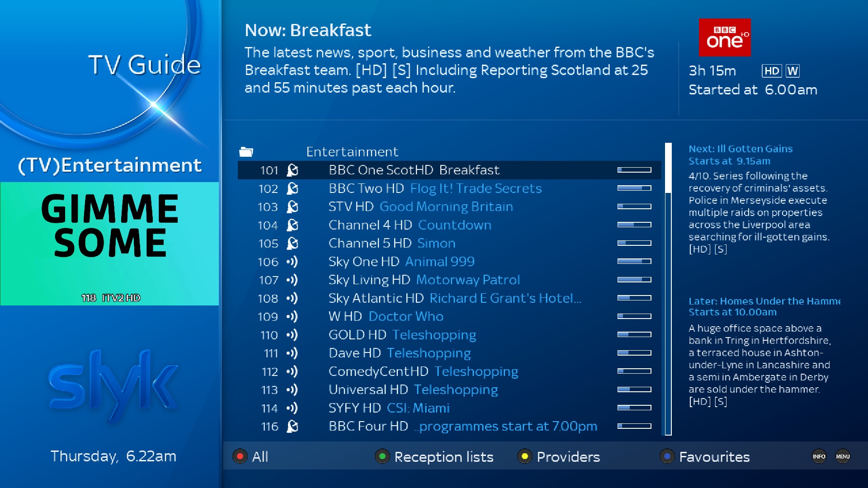
Task: Select Sky One HD Animal 999
Action: (449, 262)
